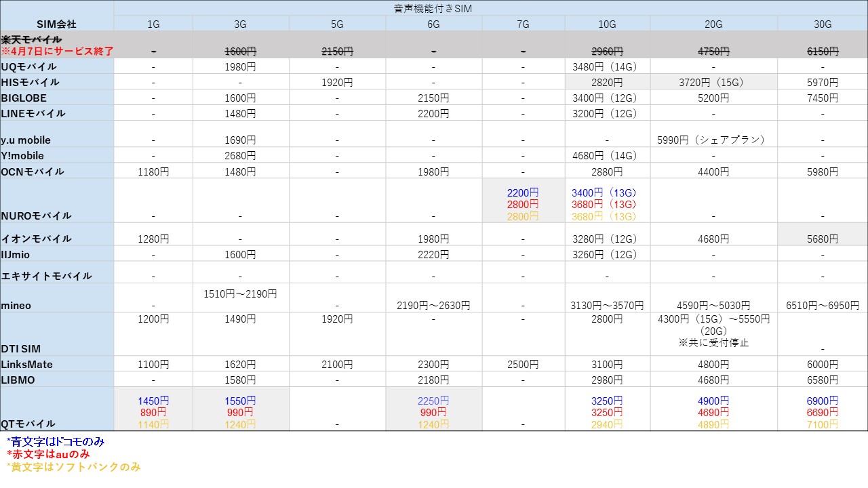
Task: Select the 1G column header
Action: 153,24
